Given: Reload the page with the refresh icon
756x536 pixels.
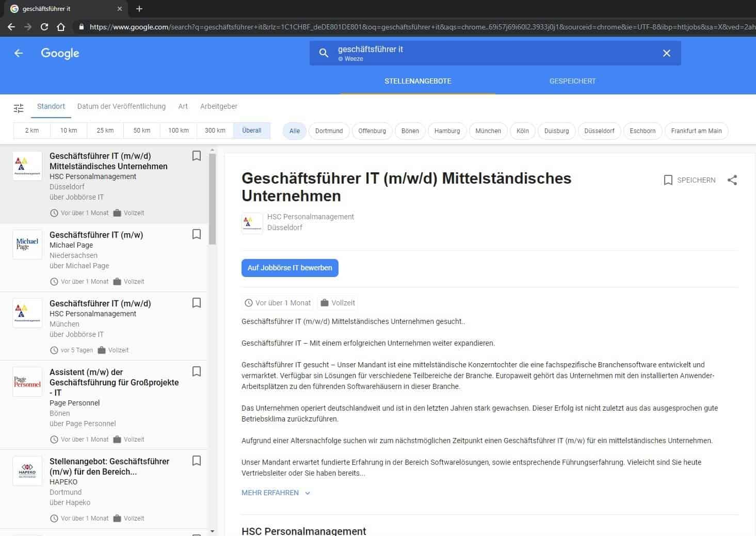Looking at the screenshot, I should (x=44, y=27).
